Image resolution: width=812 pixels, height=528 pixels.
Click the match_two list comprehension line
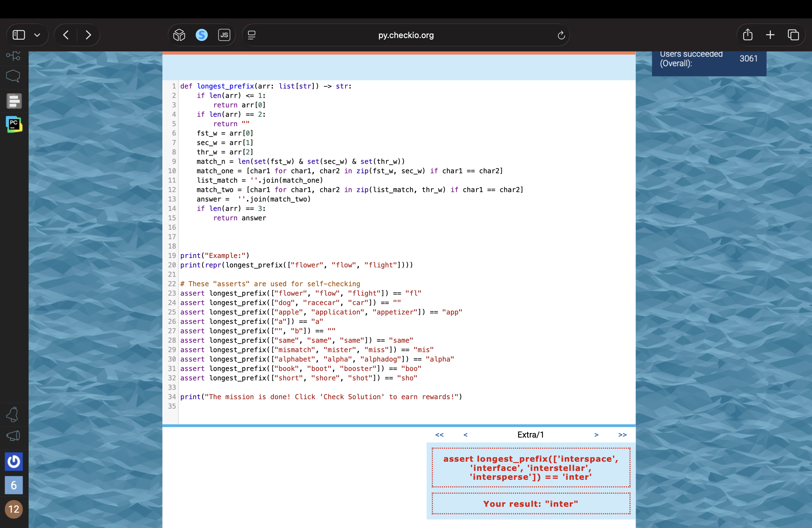pos(360,189)
